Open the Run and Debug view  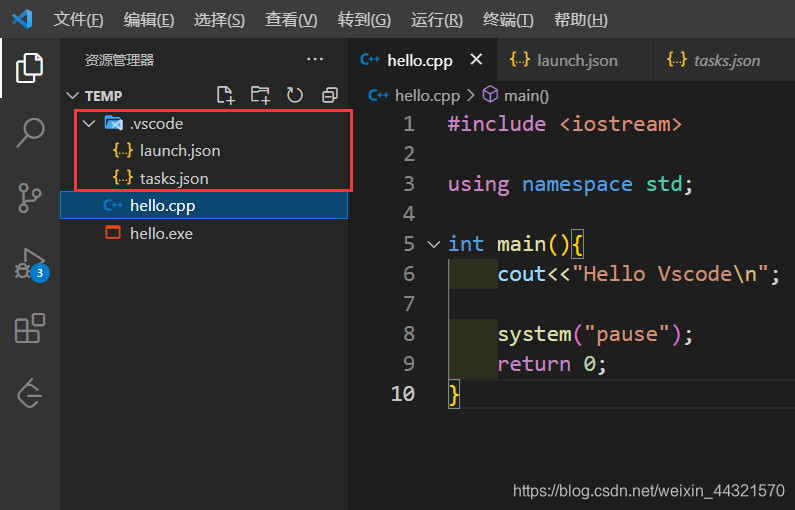30,264
